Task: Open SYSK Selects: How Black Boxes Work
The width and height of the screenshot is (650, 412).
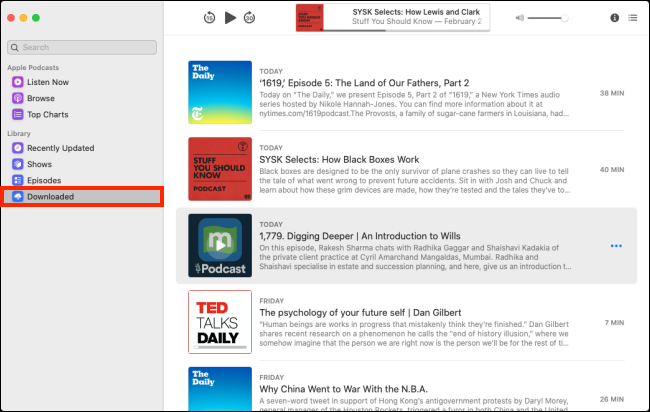Action: (x=339, y=160)
